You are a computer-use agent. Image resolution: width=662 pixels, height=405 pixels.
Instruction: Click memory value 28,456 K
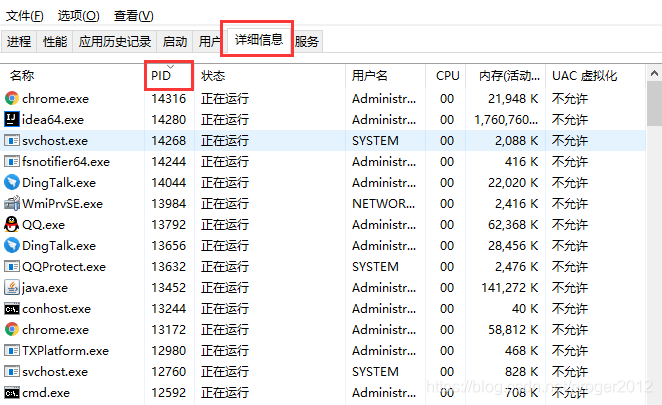coord(513,246)
